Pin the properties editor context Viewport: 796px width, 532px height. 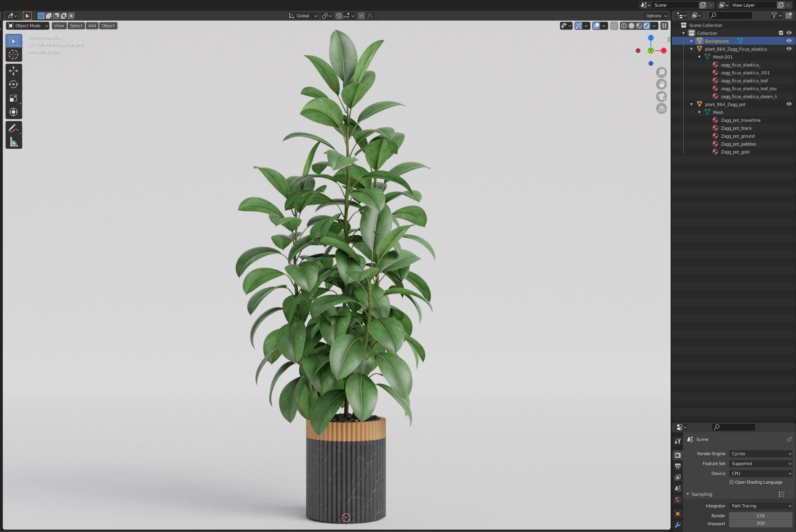(789, 439)
